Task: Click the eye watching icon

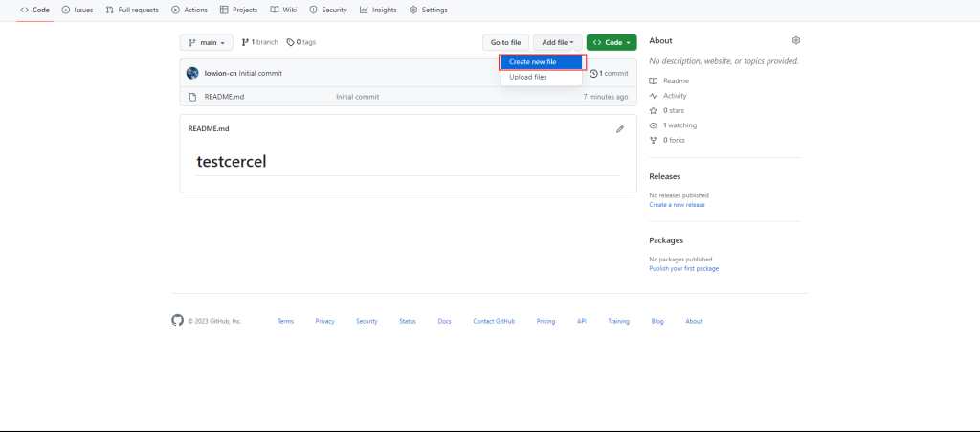Action: tap(654, 125)
